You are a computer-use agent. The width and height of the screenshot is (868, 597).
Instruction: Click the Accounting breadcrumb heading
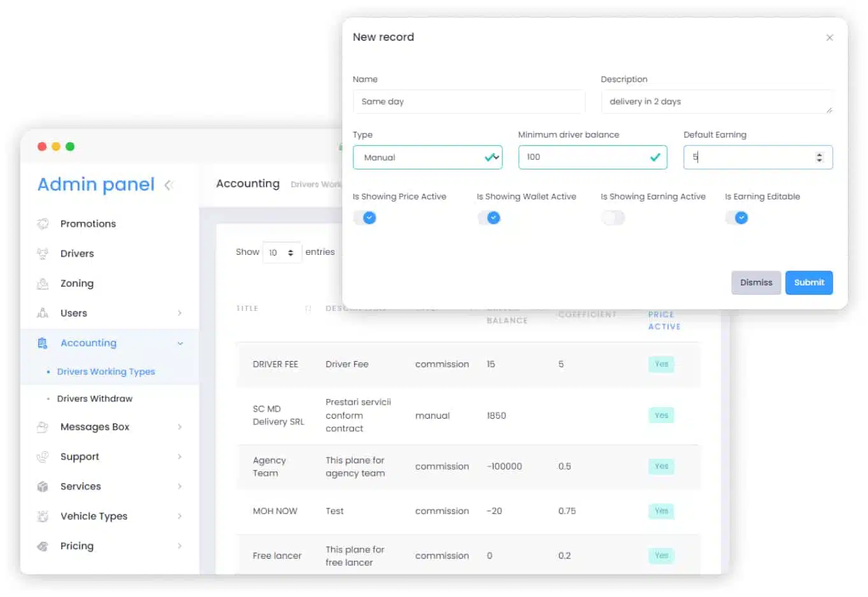pyautogui.click(x=248, y=183)
